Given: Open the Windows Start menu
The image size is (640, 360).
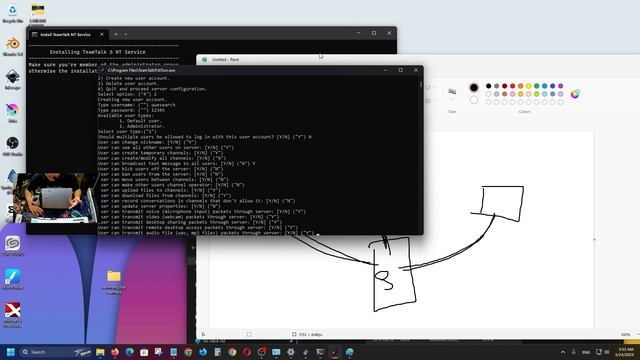Looking at the screenshot, I should pos(11,352).
